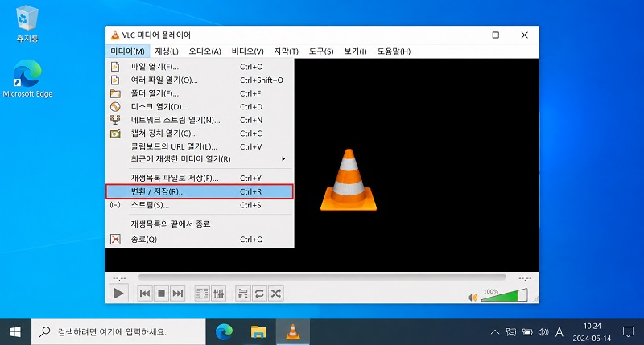The width and height of the screenshot is (644, 345).
Task: Select 파일 열기(F)... menu entry
Action: (200, 67)
